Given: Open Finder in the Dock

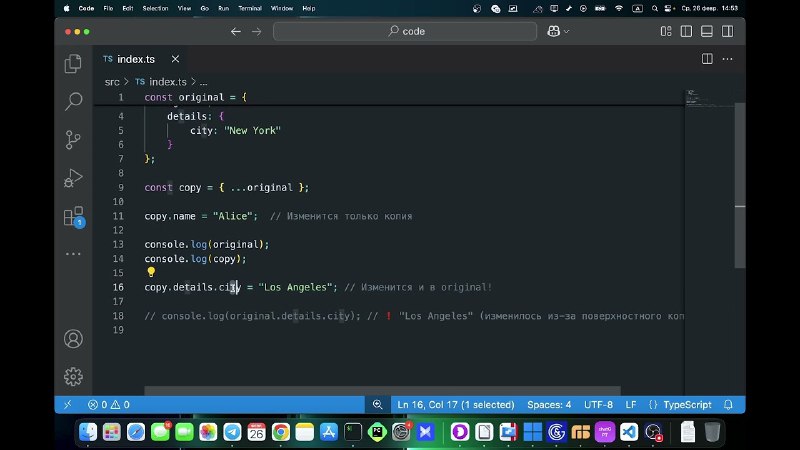Looking at the screenshot, I should coord(88,432).
